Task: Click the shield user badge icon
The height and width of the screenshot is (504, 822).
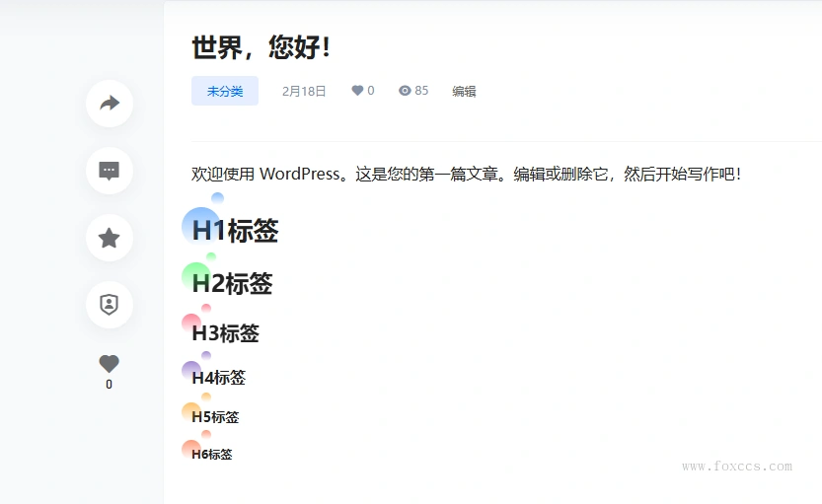Action: pos(109,305)
